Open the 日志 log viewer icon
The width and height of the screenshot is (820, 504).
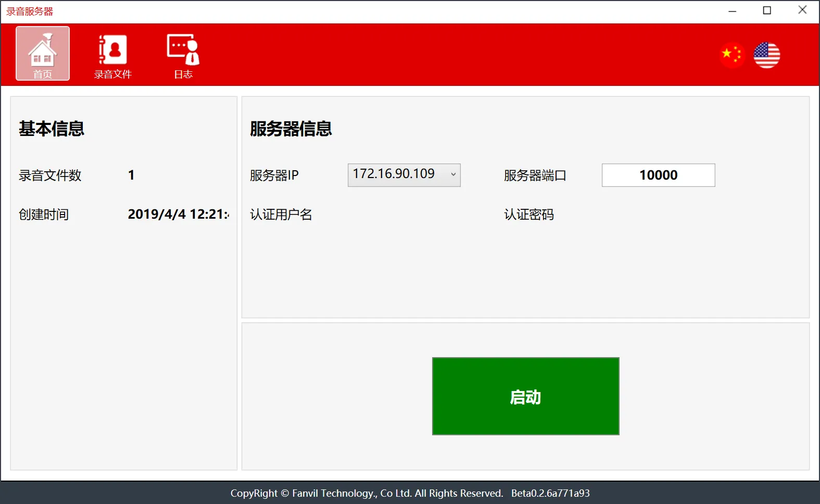(183, 49)
